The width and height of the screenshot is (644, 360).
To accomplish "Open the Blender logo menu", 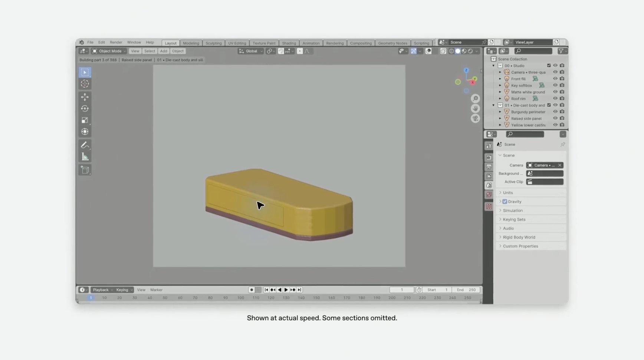I will (x=82, y=42).
